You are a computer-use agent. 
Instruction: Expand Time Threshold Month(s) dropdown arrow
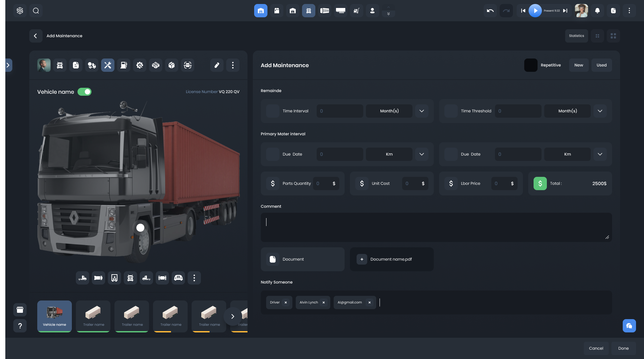[x=600, y=111]
